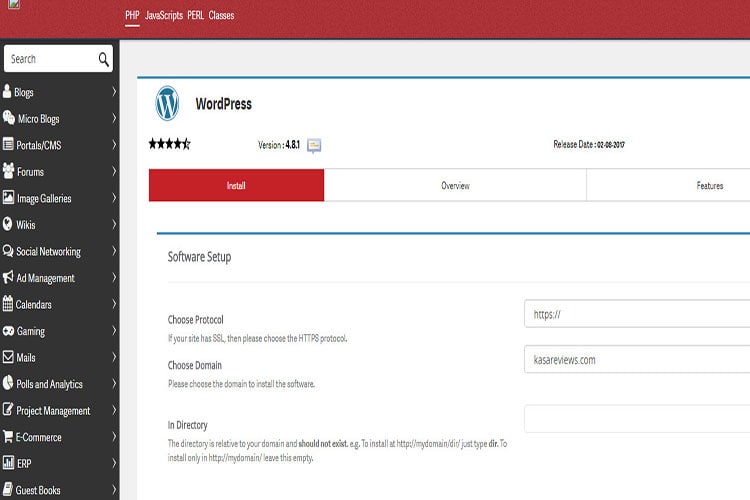Click the Wikis globe icon
750x500 pixels.
[x=7, y=223]
